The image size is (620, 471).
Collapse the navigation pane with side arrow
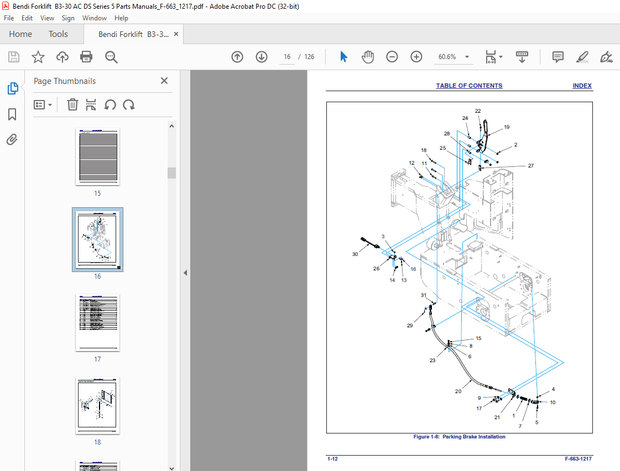pos(185,272)
